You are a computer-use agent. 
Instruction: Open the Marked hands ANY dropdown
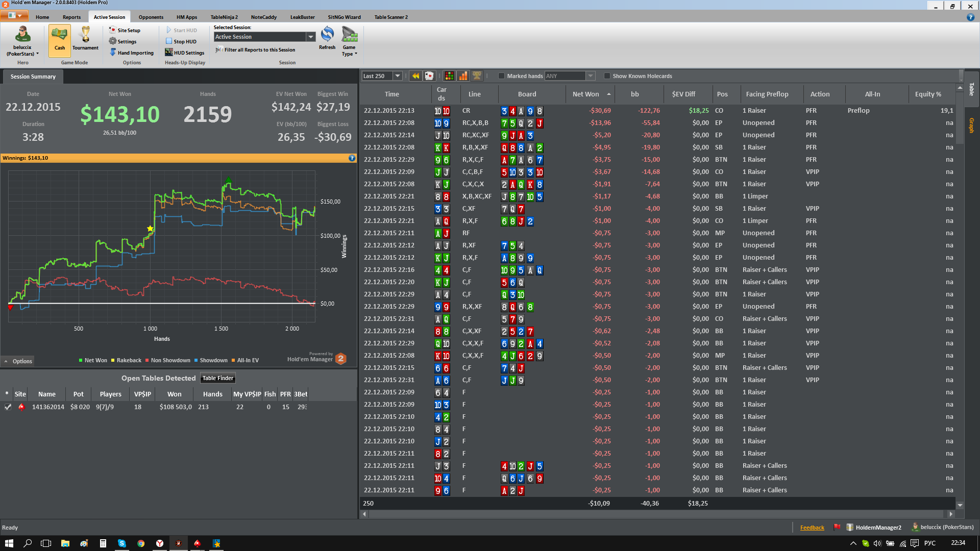[x=591, y=76]
